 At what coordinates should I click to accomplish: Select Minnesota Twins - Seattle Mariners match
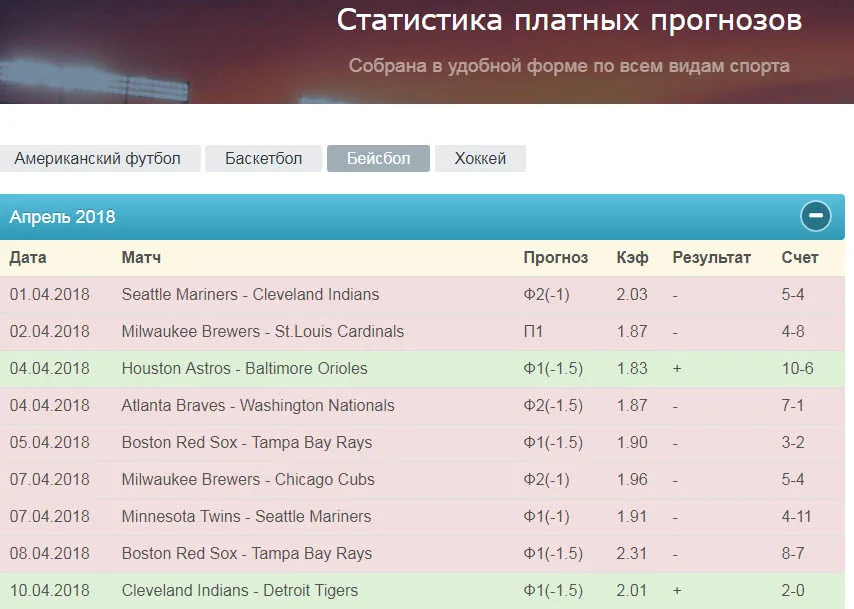pos(246,516)
